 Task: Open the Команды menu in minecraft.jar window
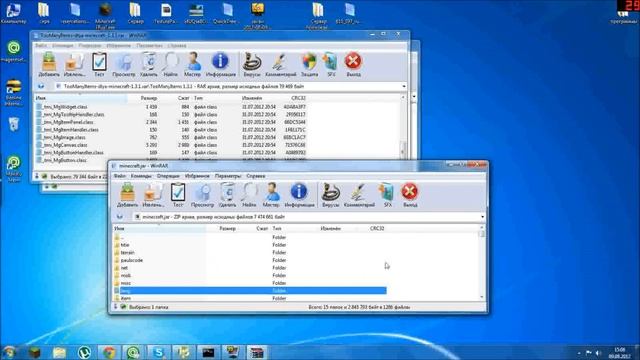[x=141, y=176]
